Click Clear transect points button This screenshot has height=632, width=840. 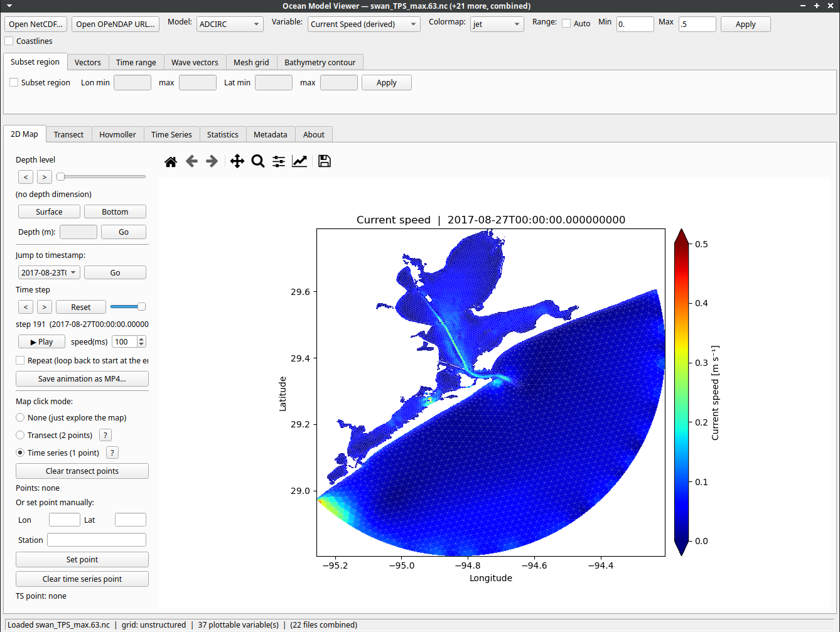82,471
